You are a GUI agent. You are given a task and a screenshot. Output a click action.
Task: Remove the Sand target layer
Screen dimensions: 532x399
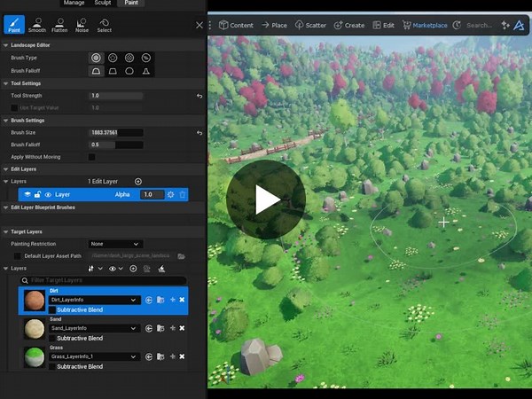[x=182, y=328]
